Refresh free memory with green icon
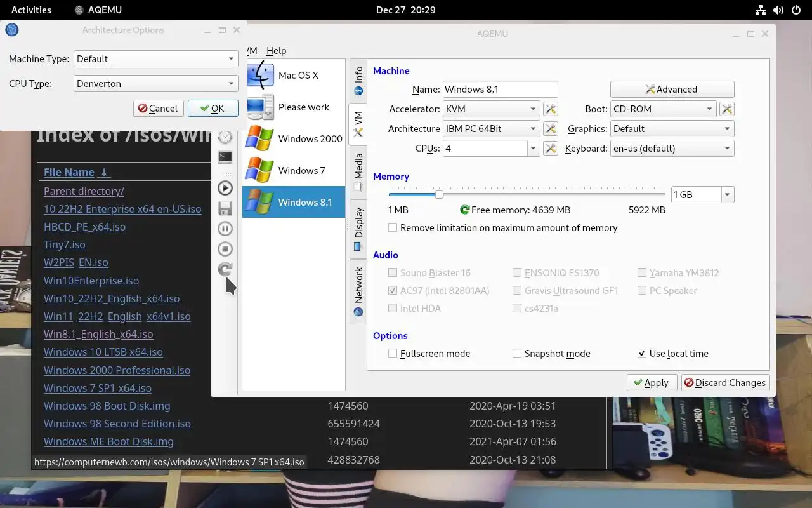 pos(464,210)
